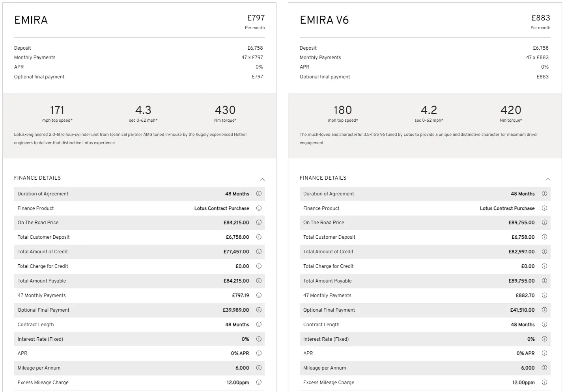The width and height of the screenshot is (564, 392).
Task: Click info icon for Emira V6 Duration of Agreement
Action: [x=544, y=193]
